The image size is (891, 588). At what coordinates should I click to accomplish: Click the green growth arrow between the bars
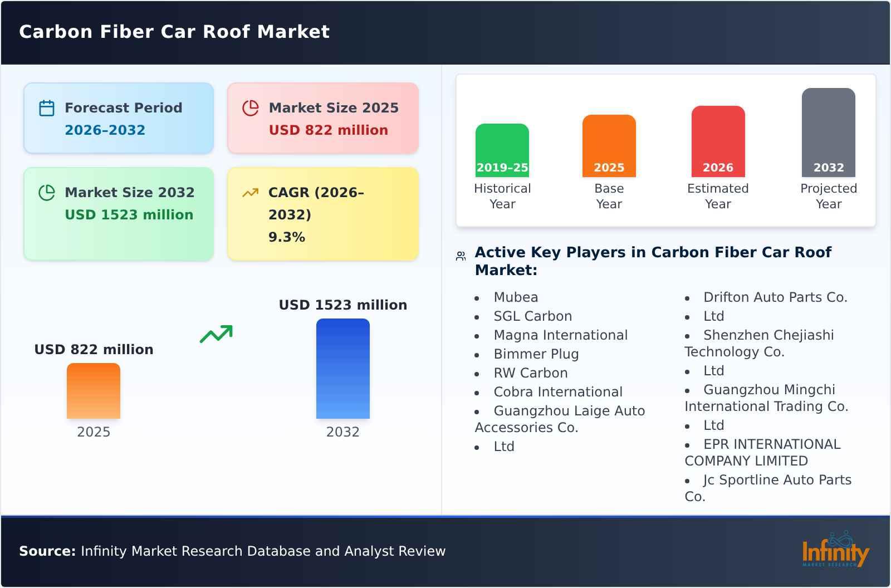[x=217, y=334]
